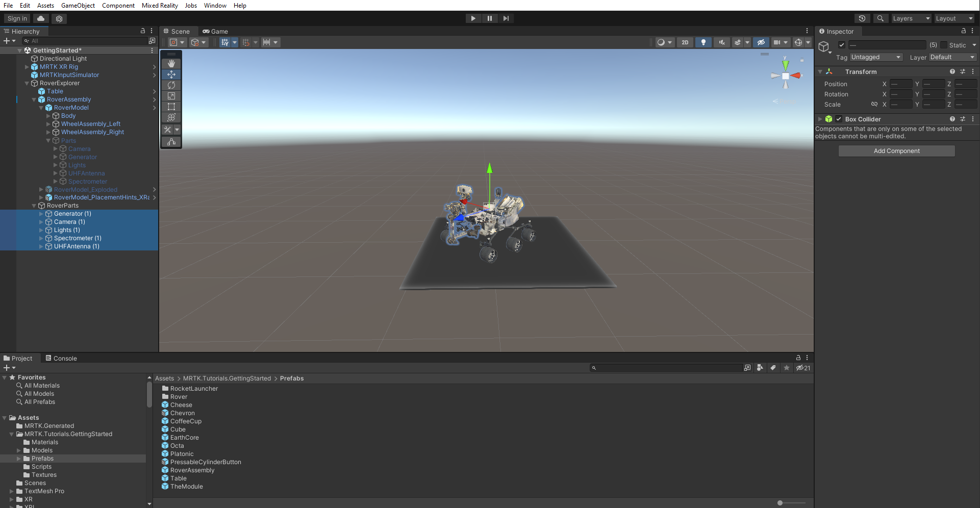The image size is (980, 508).
Task: Toggle the Box Collider enabled checkbox
Action: [x=839, y=119]
